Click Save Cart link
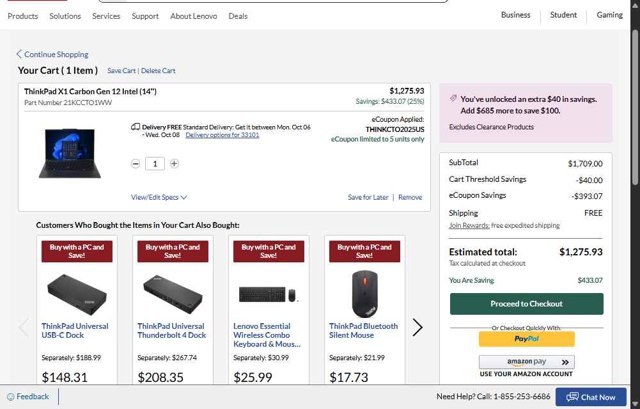Screen dimensions: 640x409 tap(121, 71)
